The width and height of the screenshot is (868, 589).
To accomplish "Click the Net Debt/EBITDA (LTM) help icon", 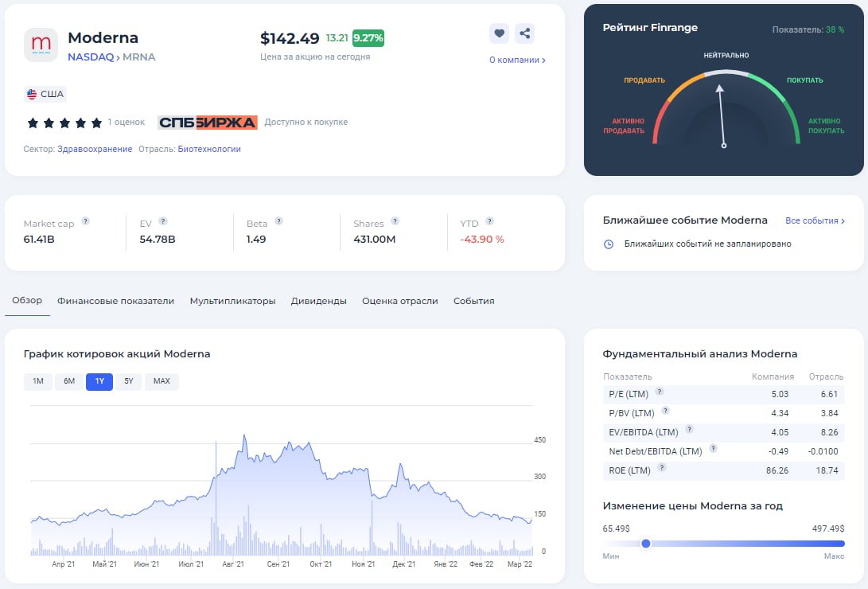I will [713, 448].
